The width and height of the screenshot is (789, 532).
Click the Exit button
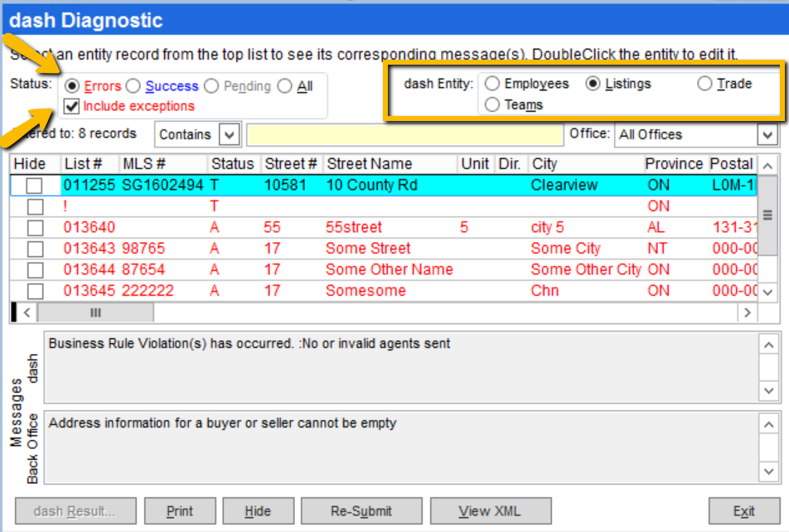tap(743, 511)
